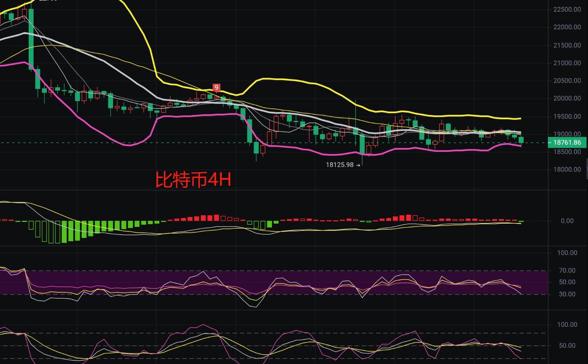Click the 22000.00 price axis label
588x364 pixels.
(567, 27)
